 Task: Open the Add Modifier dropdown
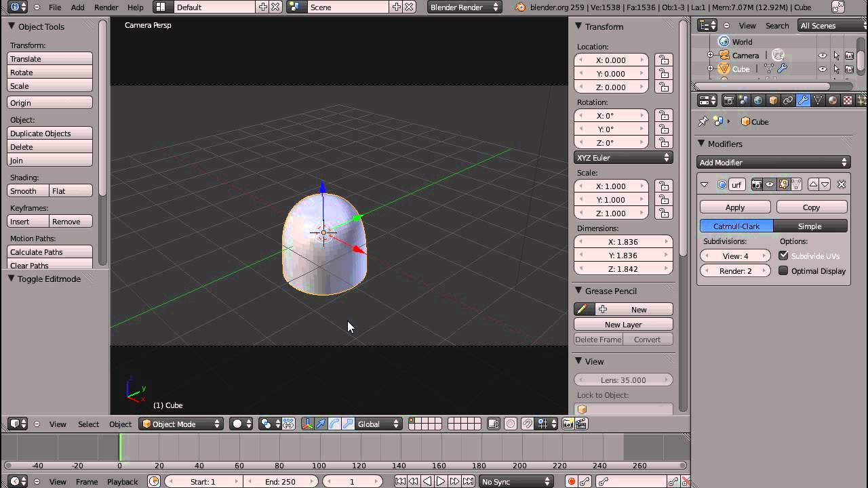click(x=773, y=162)
